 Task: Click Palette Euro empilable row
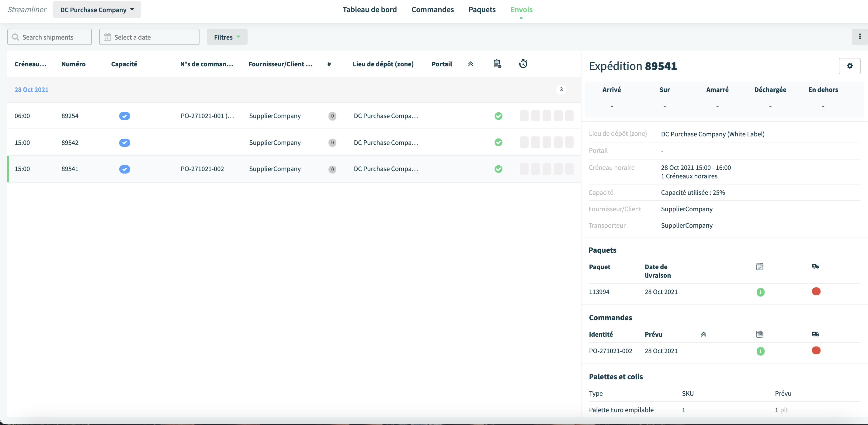[x=724, y=410]
